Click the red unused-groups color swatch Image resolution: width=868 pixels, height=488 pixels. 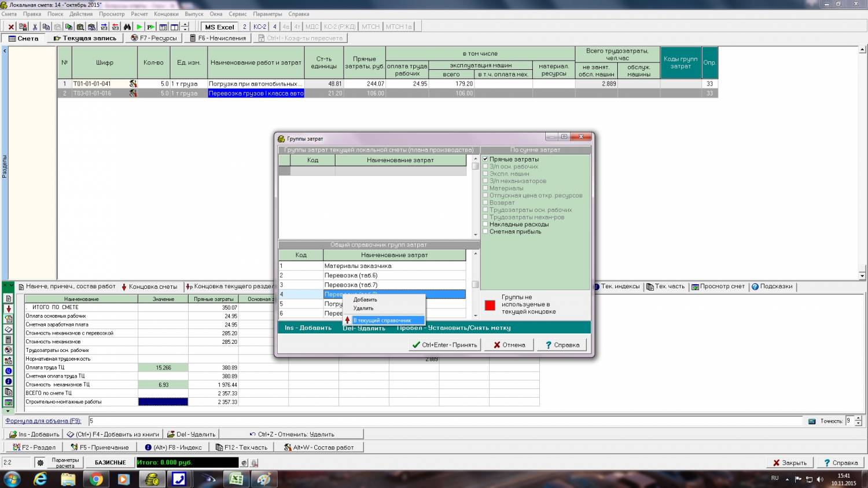coord(490,305)
